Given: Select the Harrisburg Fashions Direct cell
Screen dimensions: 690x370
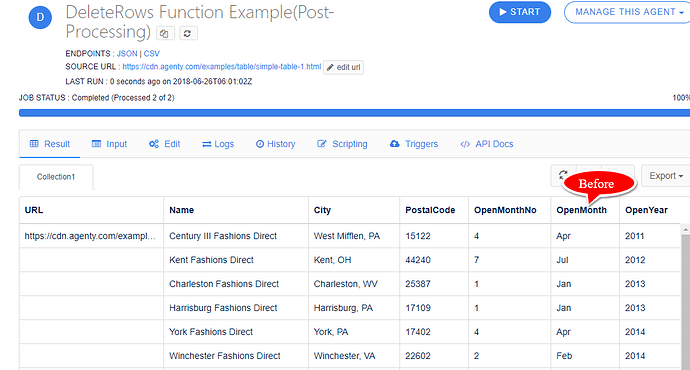Looking at the screenshot, I should [236, 308].
